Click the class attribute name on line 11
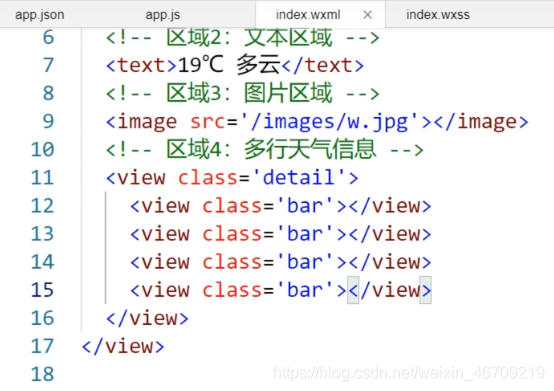This screenshot has height=391, width=554. [208, 177]
